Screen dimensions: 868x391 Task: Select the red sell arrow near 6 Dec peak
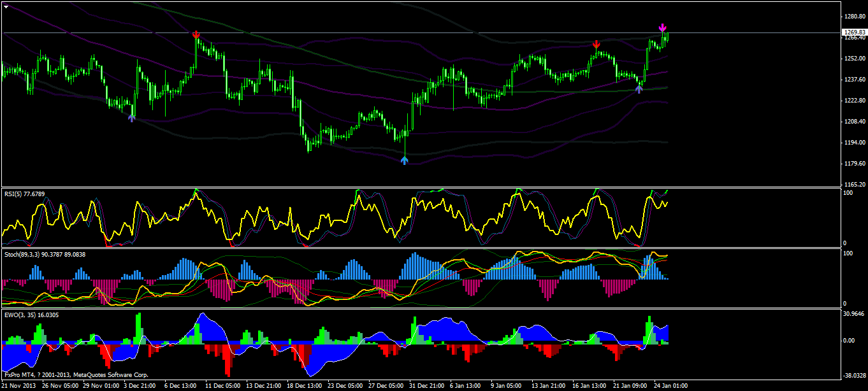pyautogui.click(x=196, y=34)
